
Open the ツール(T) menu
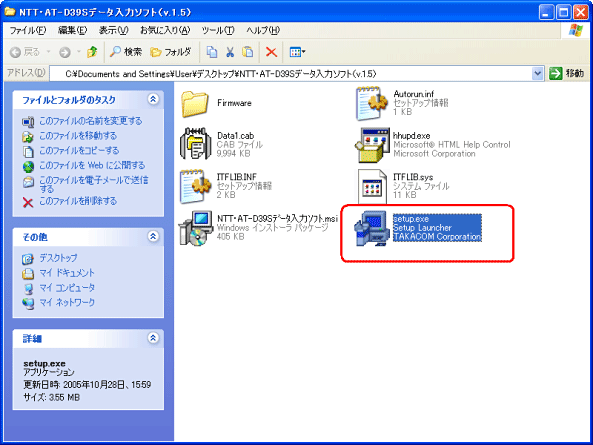[218, 30]
